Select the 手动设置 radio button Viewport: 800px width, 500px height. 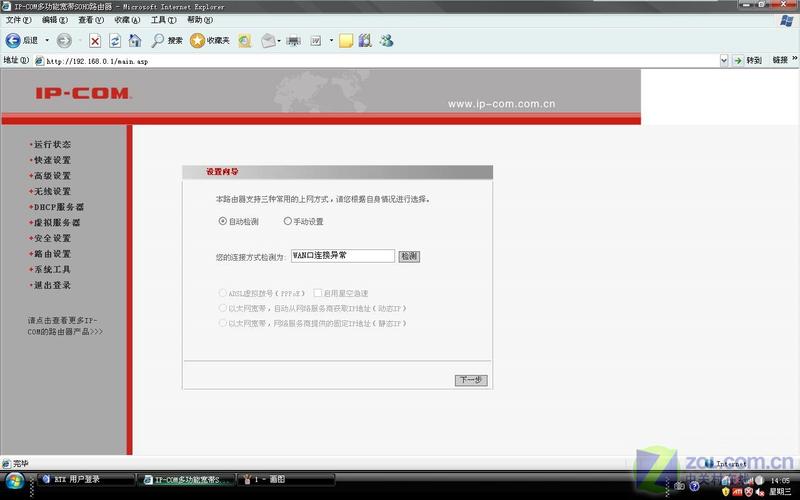click(288, 221)
